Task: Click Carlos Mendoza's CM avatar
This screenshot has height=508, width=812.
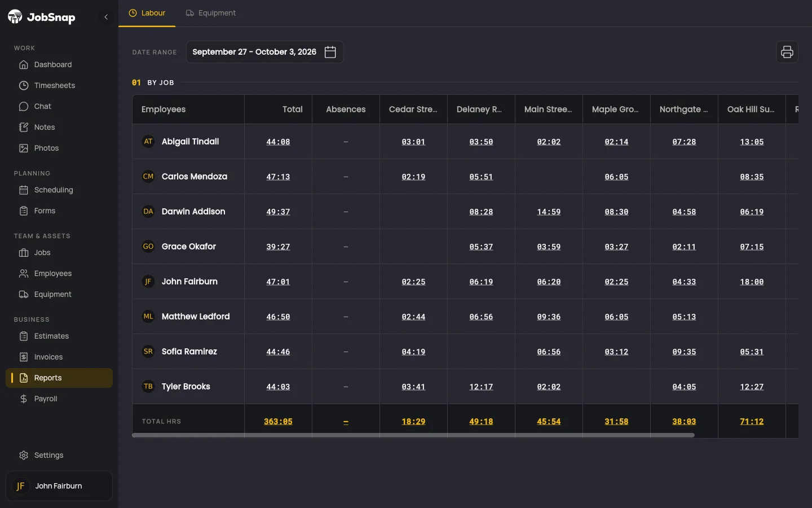Action: (x=148, y=177)
